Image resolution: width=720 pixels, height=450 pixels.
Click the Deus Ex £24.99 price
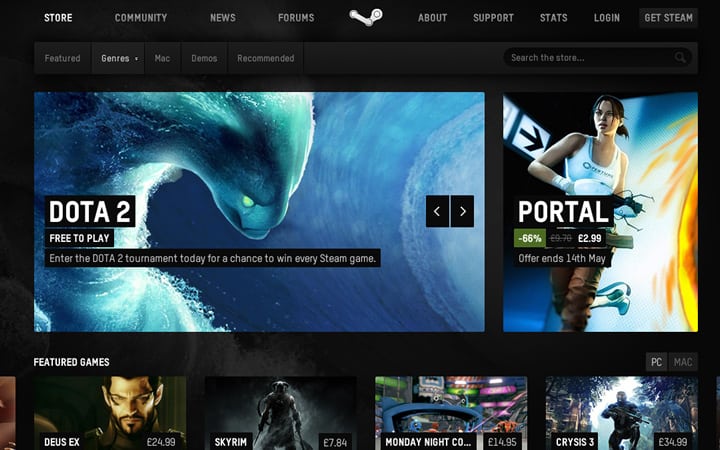coord(161,442)
